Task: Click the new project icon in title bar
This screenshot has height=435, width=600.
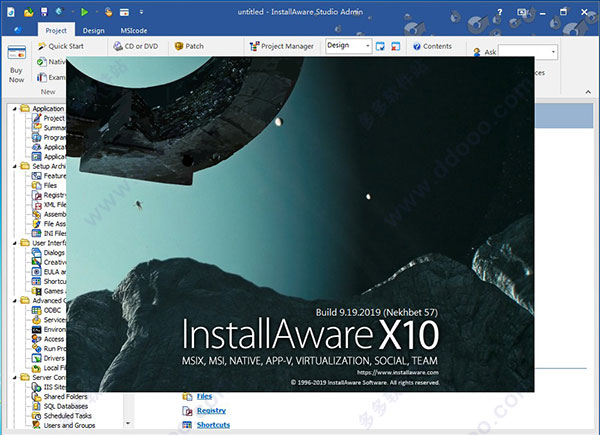Action: coord(11,12)
